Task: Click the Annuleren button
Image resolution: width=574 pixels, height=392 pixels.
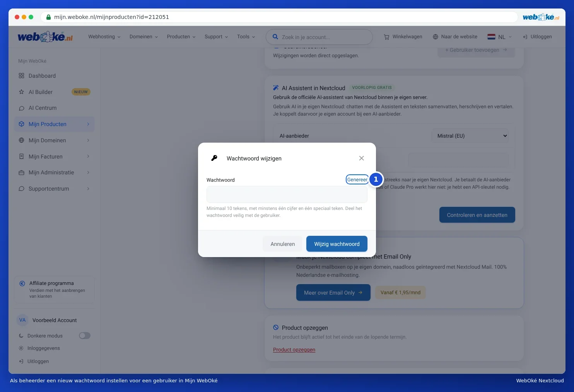Action: click(283, 244)
